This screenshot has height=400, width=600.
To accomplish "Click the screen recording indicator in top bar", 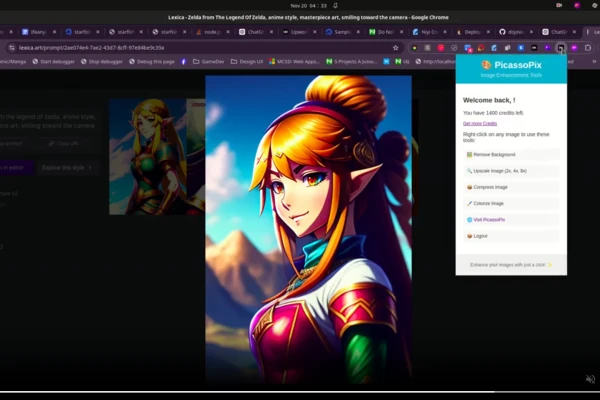I will pyautogui.click(x=559, y=5).
